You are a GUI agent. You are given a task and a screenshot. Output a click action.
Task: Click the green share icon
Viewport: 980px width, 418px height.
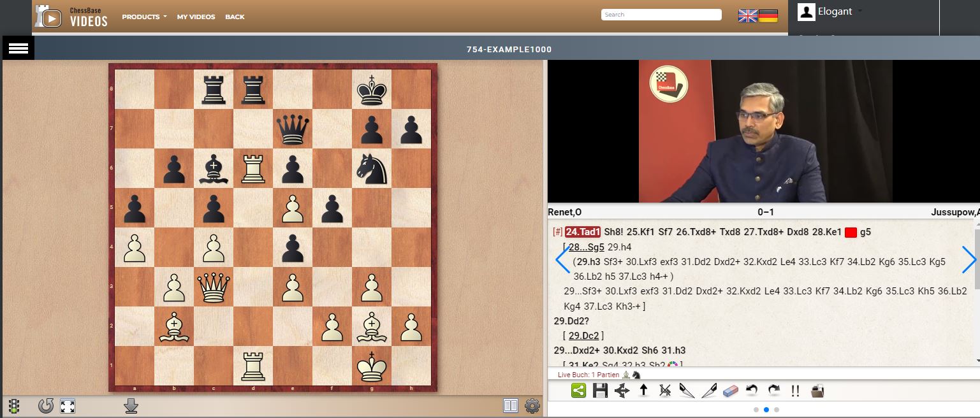[x=578, y=391]
